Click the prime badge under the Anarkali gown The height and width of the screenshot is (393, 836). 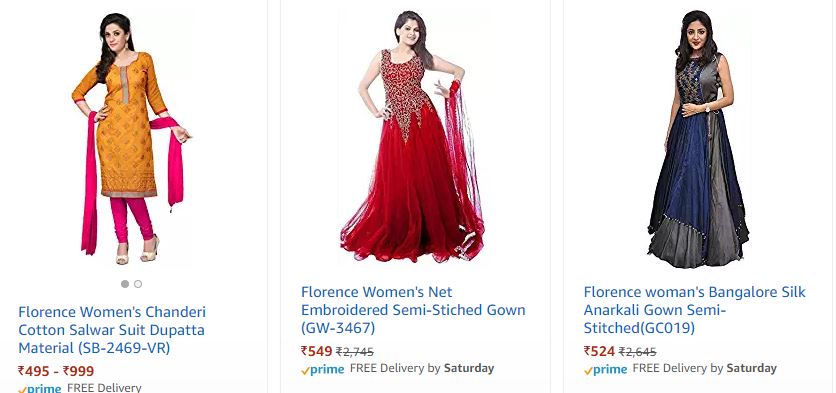pyautogui.click(x=605, y=369)
